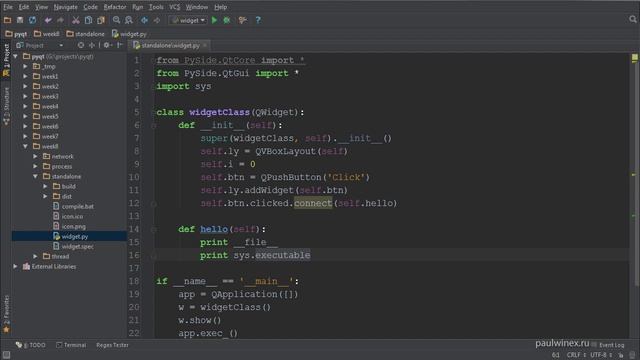Viewport: 640px width, 360px height.
Task: Fold the hello method at line 14
Action: 154,230
